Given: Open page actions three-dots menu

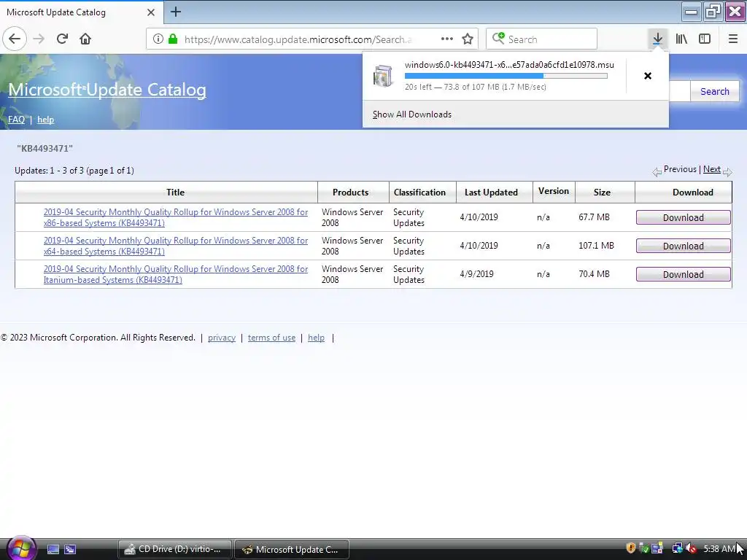Looking at the screenshot, I should (x=447, y=39).
